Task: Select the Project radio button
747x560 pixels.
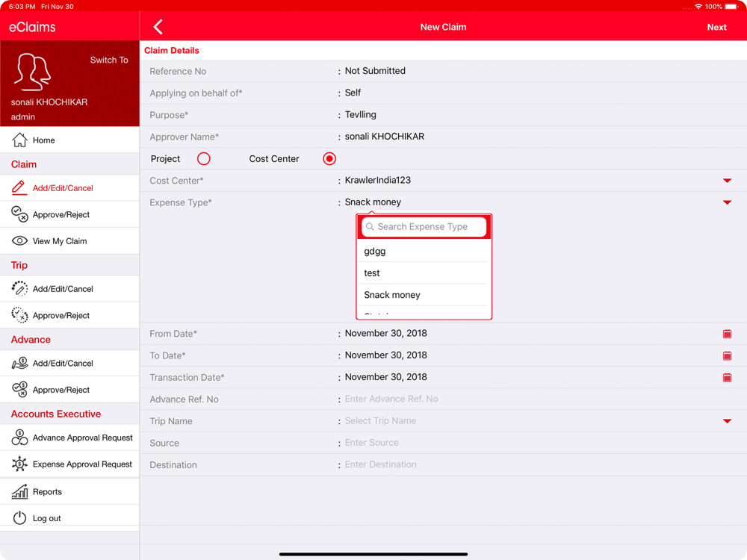Action: point(203,158)
